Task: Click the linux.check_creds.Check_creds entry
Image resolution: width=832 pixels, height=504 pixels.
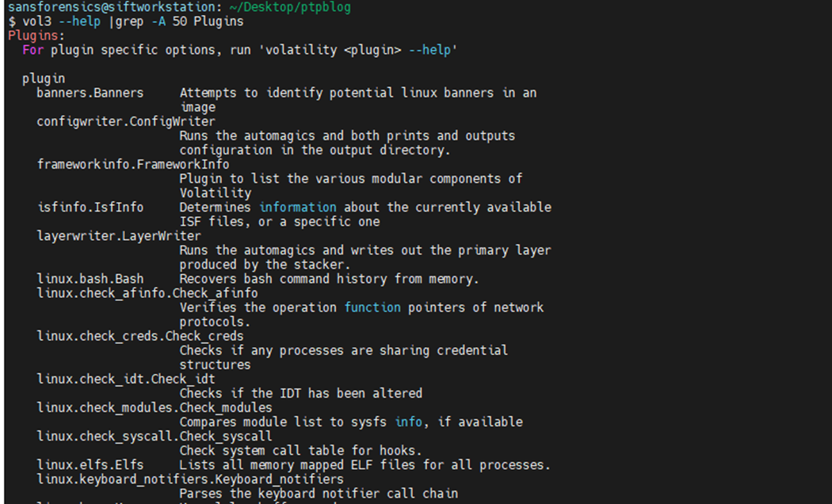Action: click(x=140, y=336)
